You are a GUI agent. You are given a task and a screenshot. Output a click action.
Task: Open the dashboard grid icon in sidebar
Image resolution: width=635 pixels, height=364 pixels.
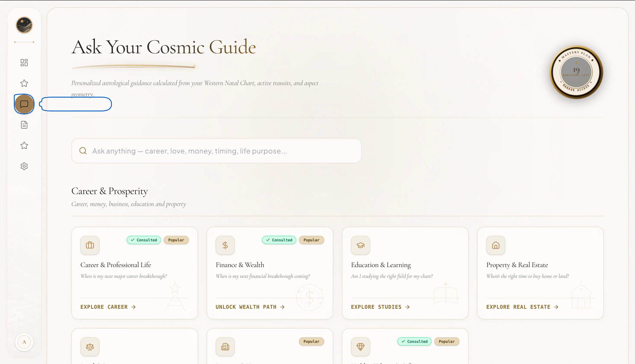24,62
